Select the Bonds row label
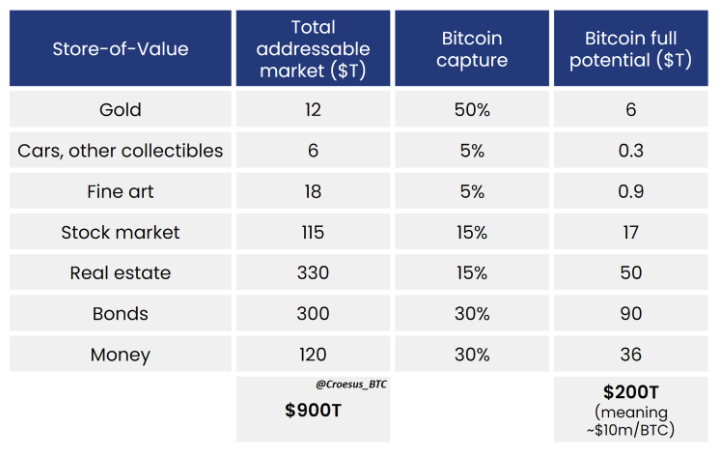719x455 pixels. pyautogui.click(x=120, y=313)
